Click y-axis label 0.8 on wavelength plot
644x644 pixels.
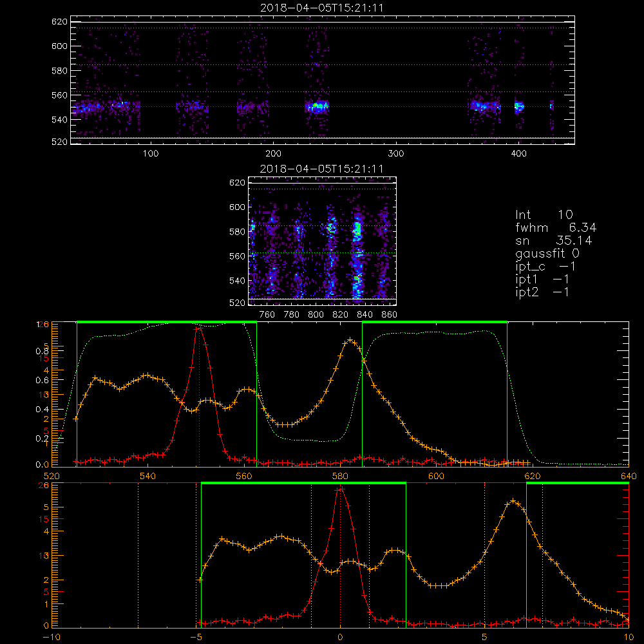(x=43, y=351)
